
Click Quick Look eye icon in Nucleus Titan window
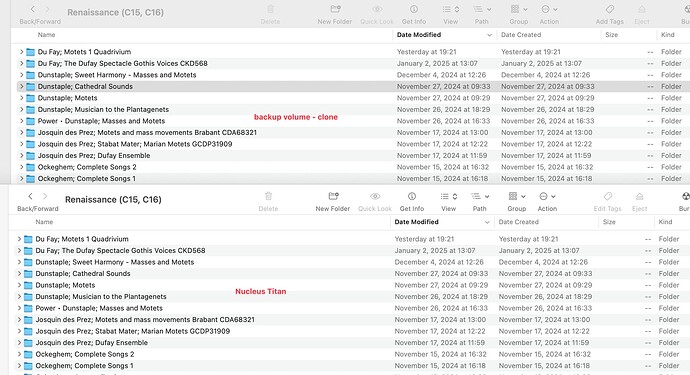pos(375,196)
